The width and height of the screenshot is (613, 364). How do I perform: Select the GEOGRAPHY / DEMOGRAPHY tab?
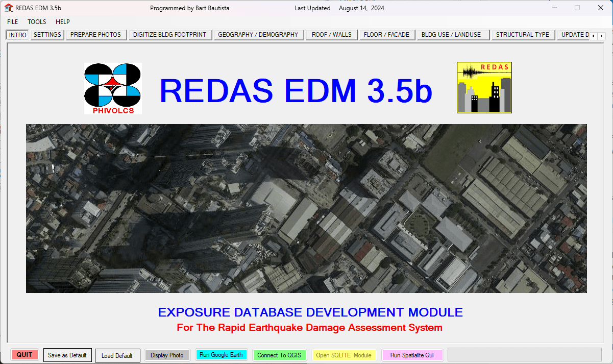[258, 35]
